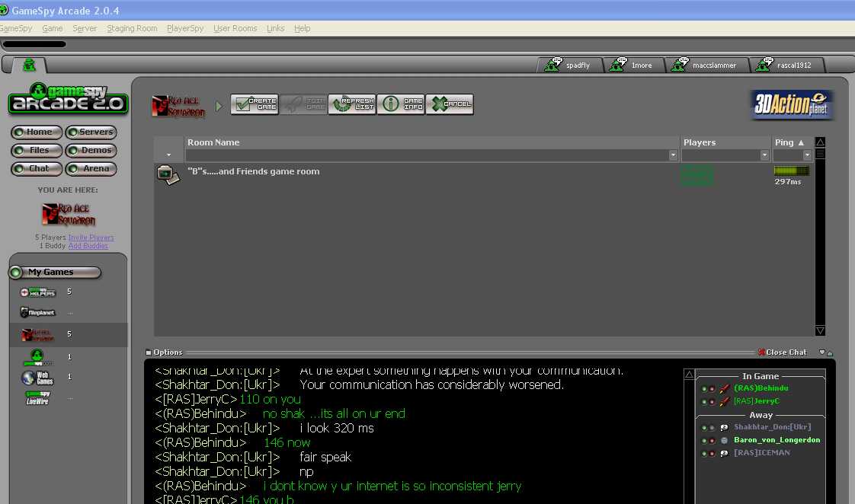The height and width of the screenshot is (504, 855).
Task: Click the Files navigation button
Action: (37, 151)
